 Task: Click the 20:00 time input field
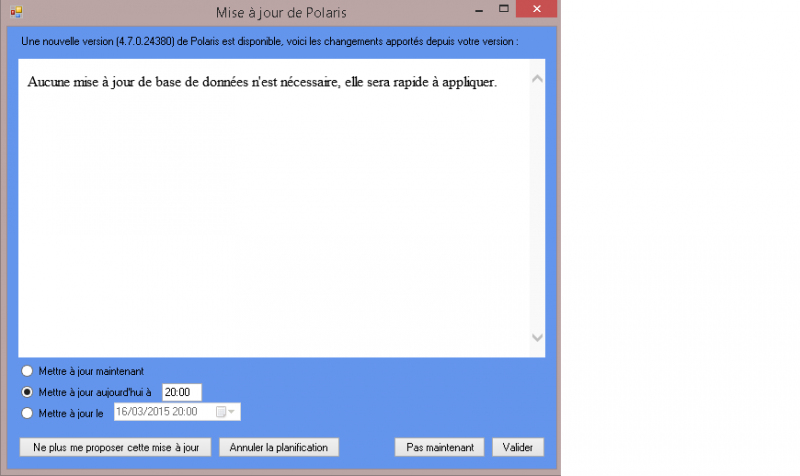point(182,392)
